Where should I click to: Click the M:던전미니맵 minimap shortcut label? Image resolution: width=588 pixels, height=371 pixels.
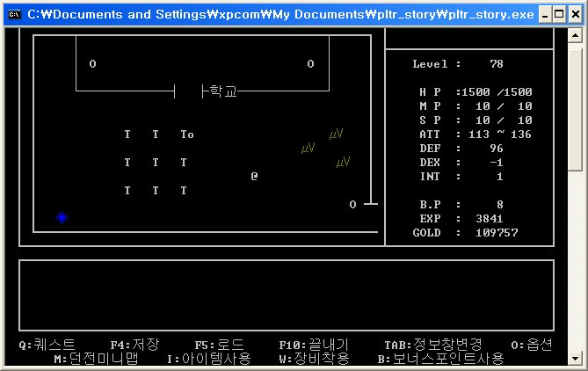pyautogui.click(x=97, y=359)
